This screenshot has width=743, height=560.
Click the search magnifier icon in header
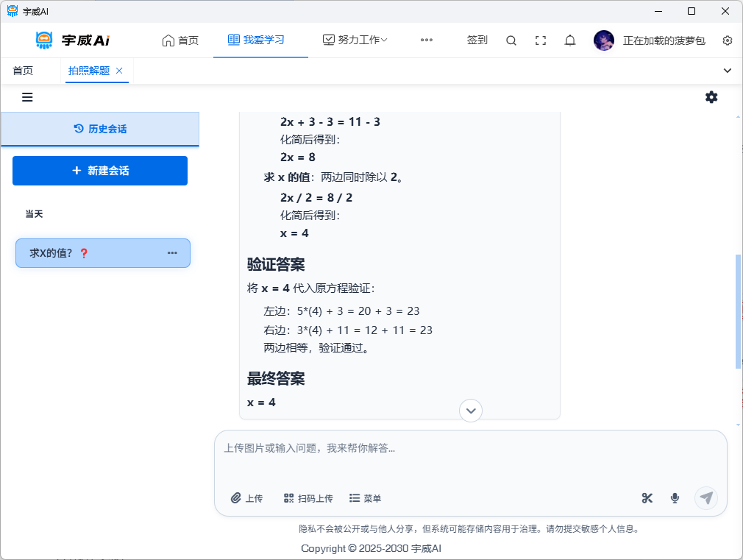511,40
